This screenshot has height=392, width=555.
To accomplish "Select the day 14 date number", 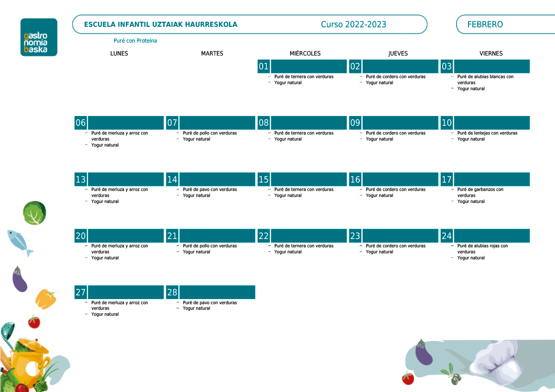I will pyautogui.click(x=172, y=179).
